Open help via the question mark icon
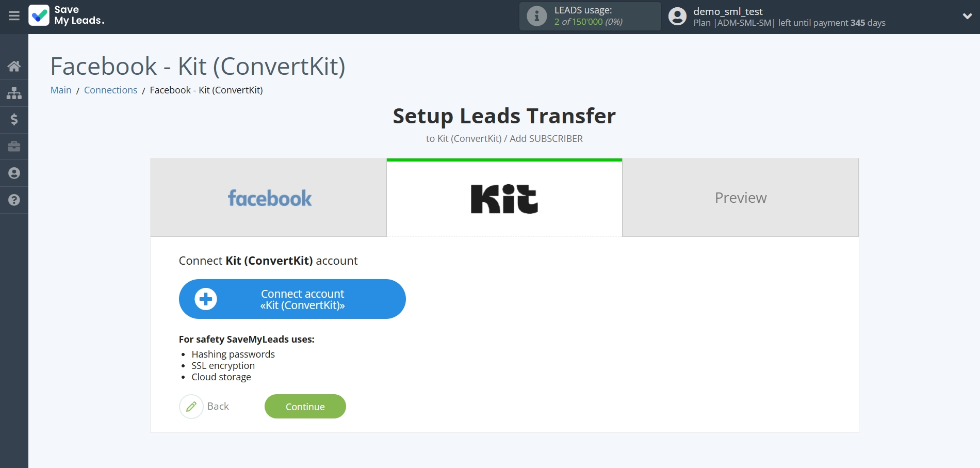 pos(14,200)
